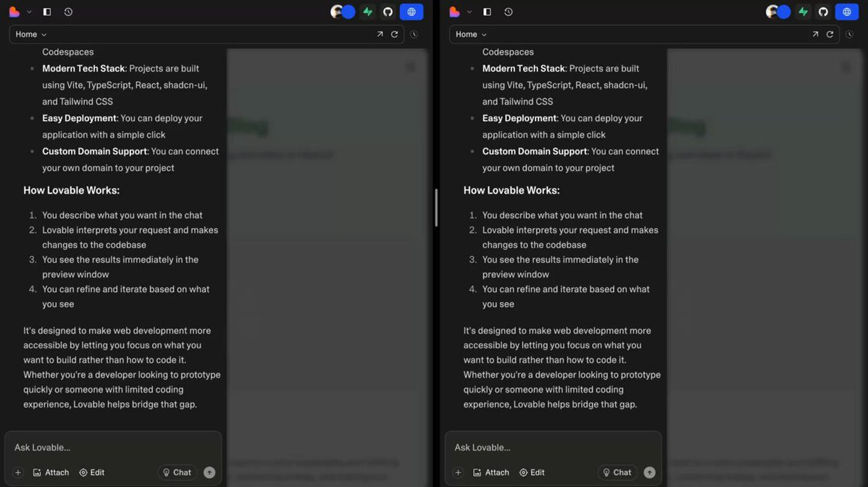Screen dimensions: 868x487
Task: Click Attach in the right window chat box
Action: pyautogui.click(x=491, y=473)
